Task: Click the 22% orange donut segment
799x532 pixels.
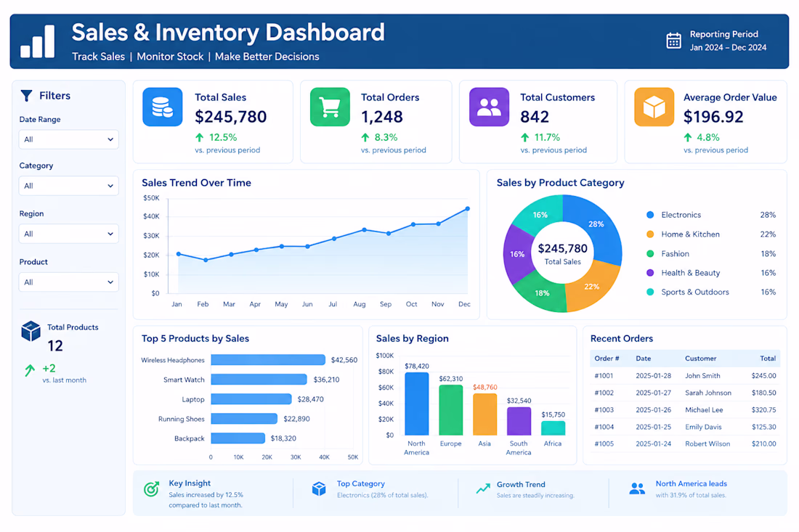Action: click(593, 287)
